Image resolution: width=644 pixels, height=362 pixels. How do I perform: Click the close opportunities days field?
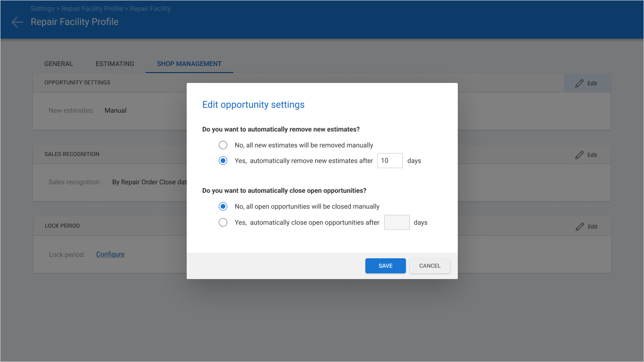point(397,222)
